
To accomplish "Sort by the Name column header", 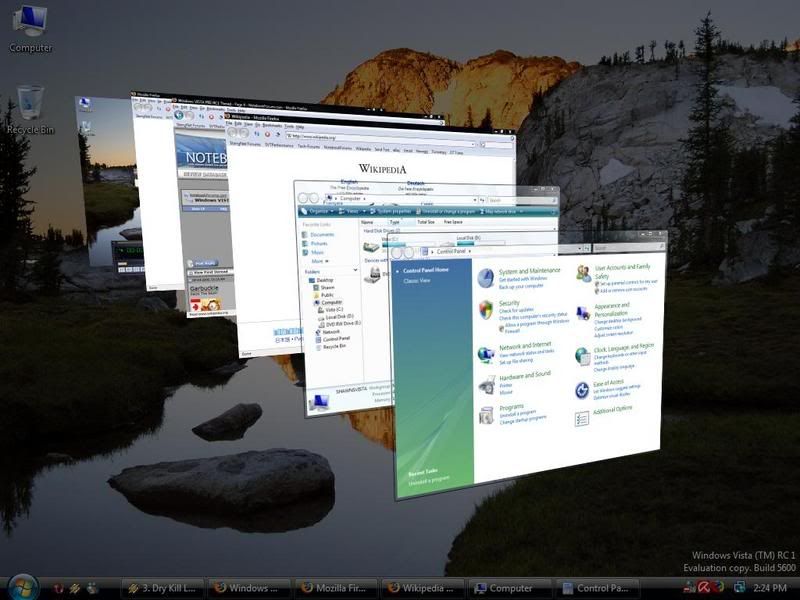I will coord(367,222).
